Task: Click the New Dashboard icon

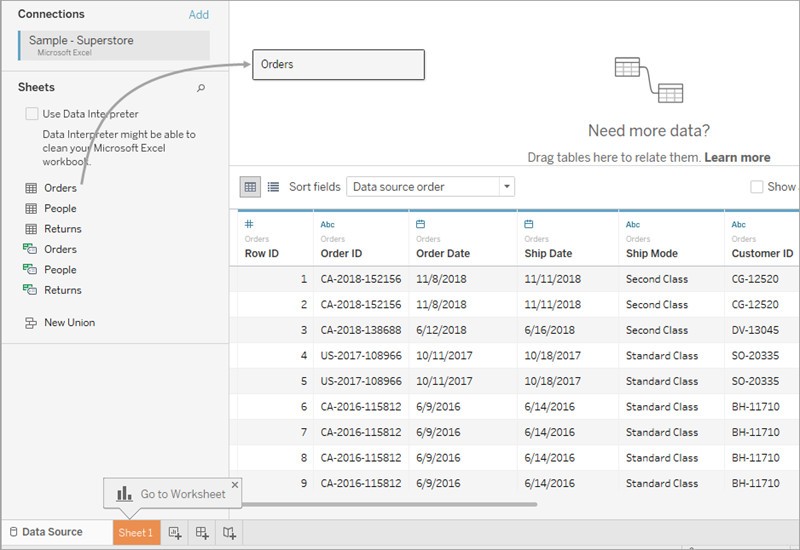Action: (202, 533)
